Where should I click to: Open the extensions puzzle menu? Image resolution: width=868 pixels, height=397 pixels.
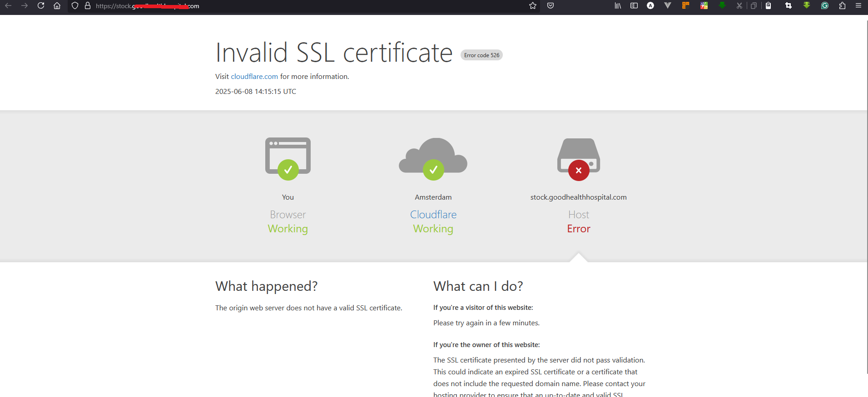click(x=842, y=6)
